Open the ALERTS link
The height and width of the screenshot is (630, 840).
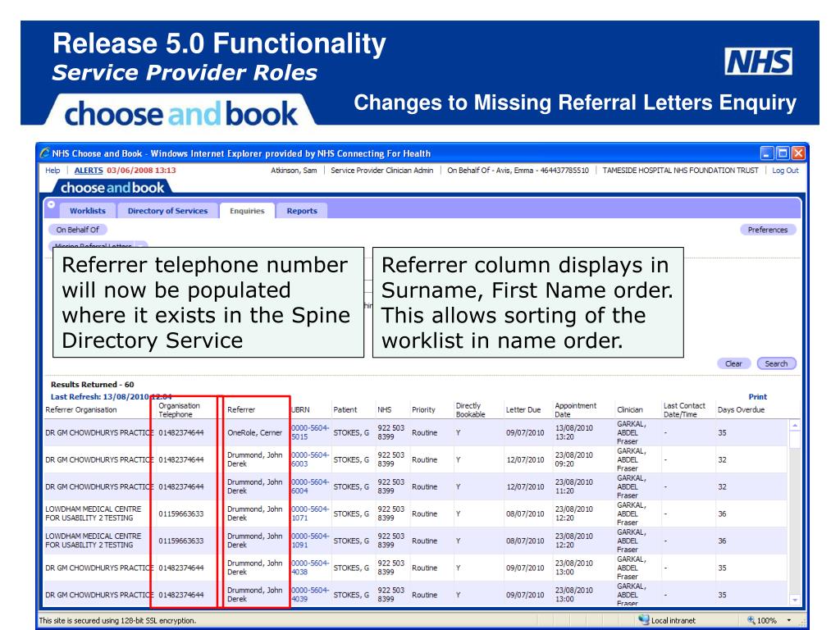[x=89, y=171]
